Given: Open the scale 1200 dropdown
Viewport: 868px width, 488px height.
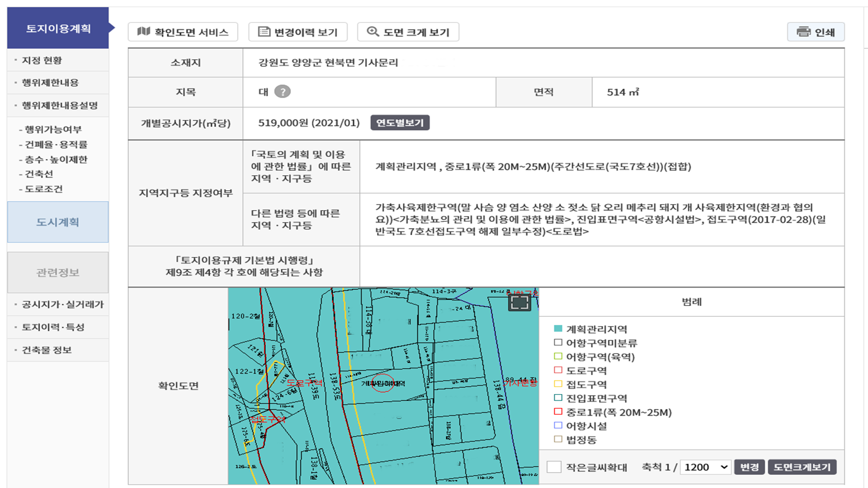Looking at the screenshot, I should coord(706,467).
